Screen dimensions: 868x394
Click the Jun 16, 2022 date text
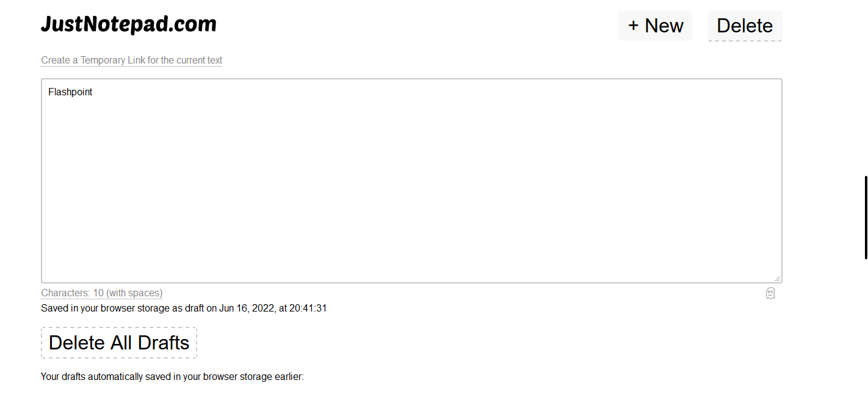pos(247,308)
